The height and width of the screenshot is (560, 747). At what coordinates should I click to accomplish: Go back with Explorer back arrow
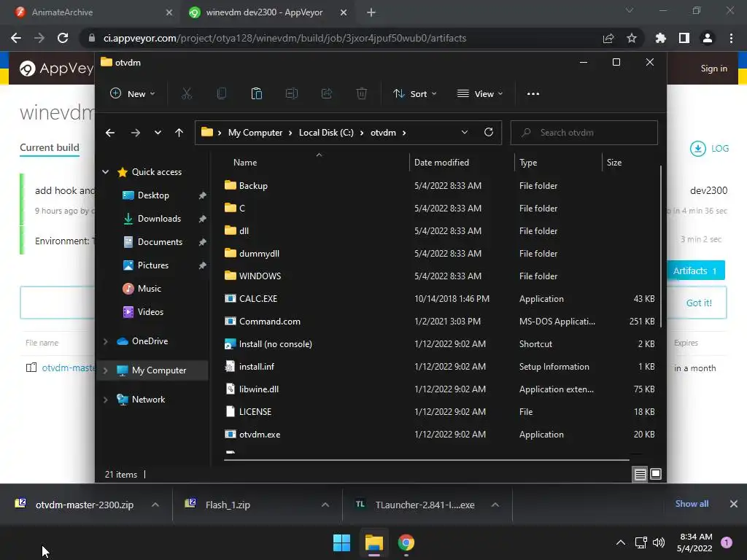coord(110,133)
